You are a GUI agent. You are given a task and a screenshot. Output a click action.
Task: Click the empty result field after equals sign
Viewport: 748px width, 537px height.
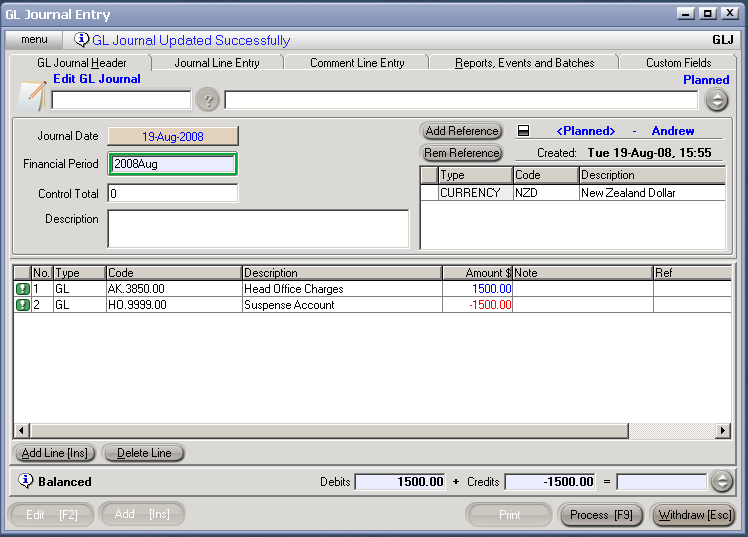coord(661,482)
